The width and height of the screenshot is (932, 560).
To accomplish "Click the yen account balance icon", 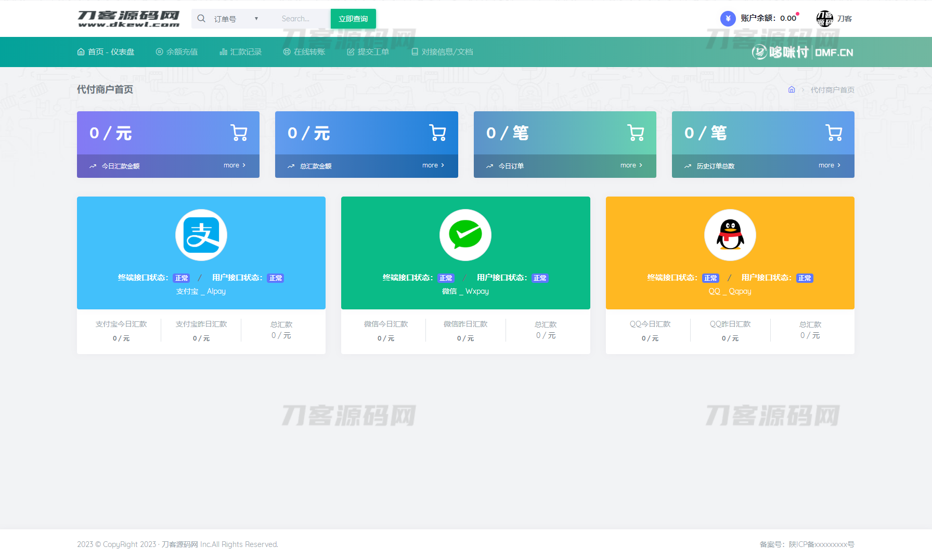I will click(728, 19).
